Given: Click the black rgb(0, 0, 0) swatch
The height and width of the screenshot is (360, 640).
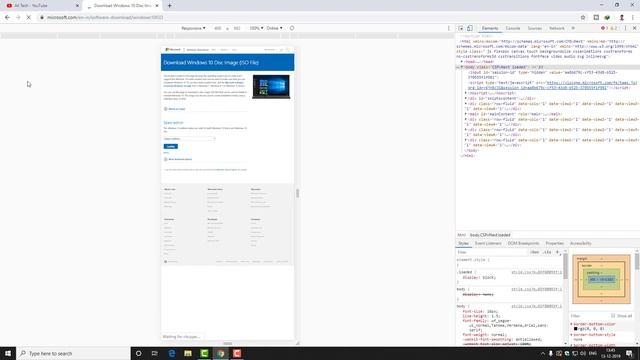Looking at the screenshot, I should tap(576, 329).
